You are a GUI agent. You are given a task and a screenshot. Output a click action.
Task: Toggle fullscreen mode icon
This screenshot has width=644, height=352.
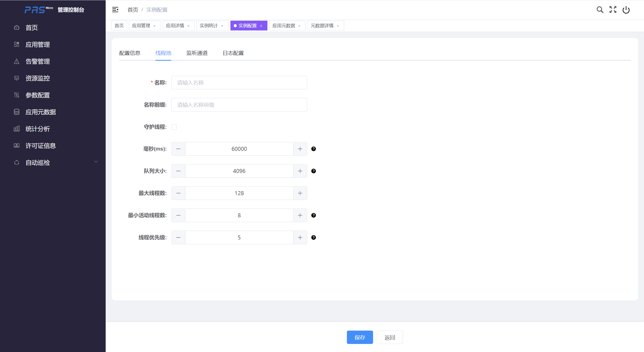[613, 10]
